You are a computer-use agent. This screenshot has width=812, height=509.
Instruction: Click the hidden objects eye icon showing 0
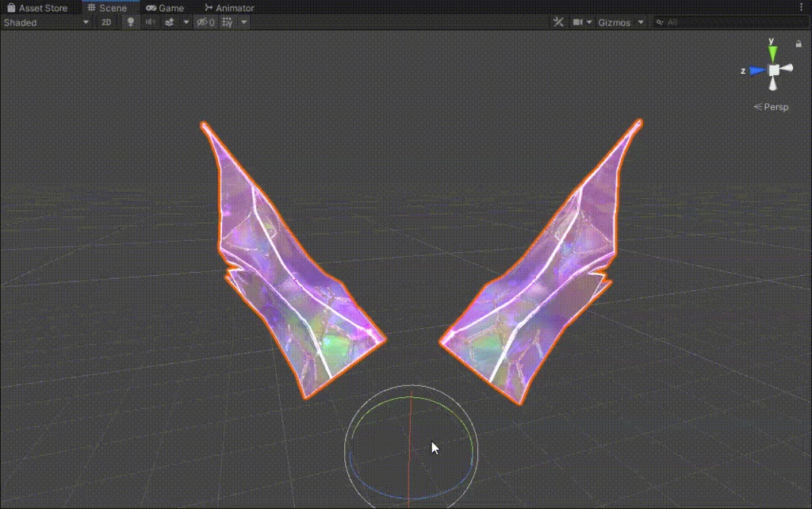coord(205,22)
